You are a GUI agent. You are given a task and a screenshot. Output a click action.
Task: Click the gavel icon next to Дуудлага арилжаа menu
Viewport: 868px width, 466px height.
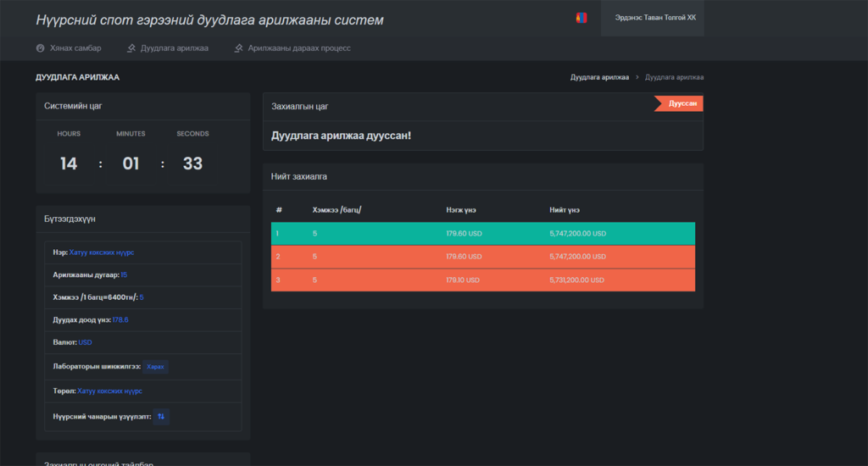pyautogui.click(x=131, y=48)
